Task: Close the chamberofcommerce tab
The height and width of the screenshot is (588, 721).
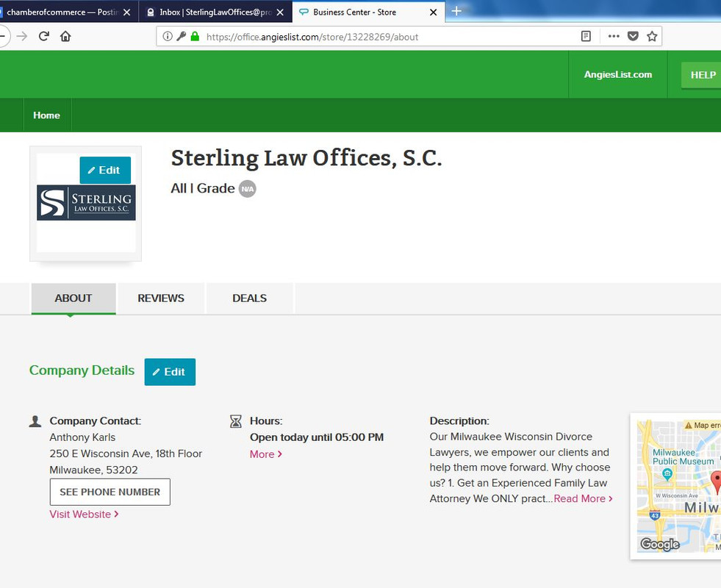Action: (x=127, y=12)
